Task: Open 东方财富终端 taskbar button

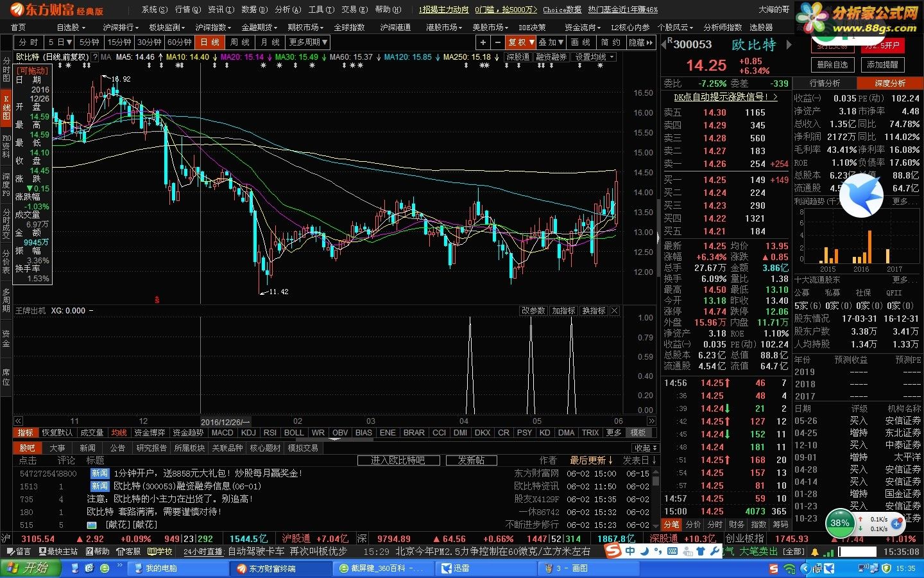Action: pos(279,568)
